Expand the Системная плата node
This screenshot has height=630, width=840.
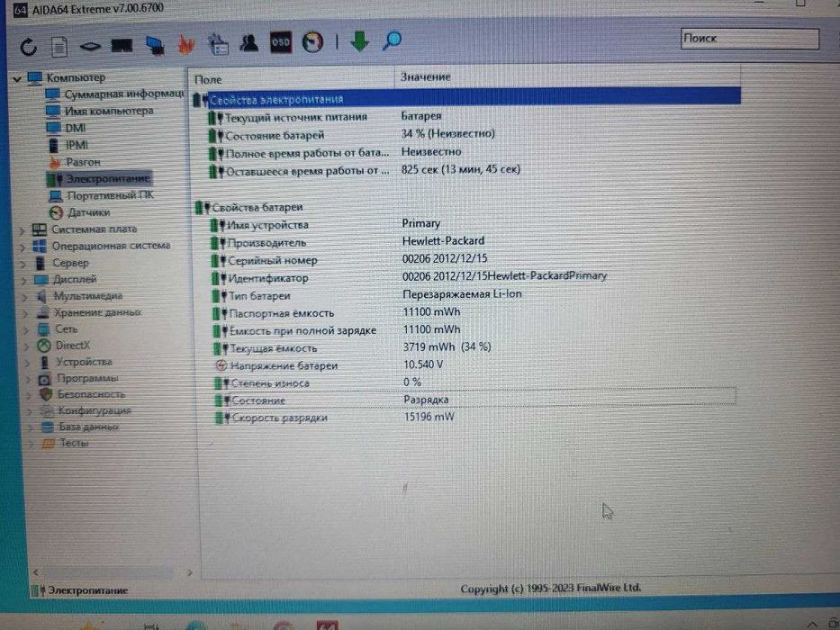[22, 231]
